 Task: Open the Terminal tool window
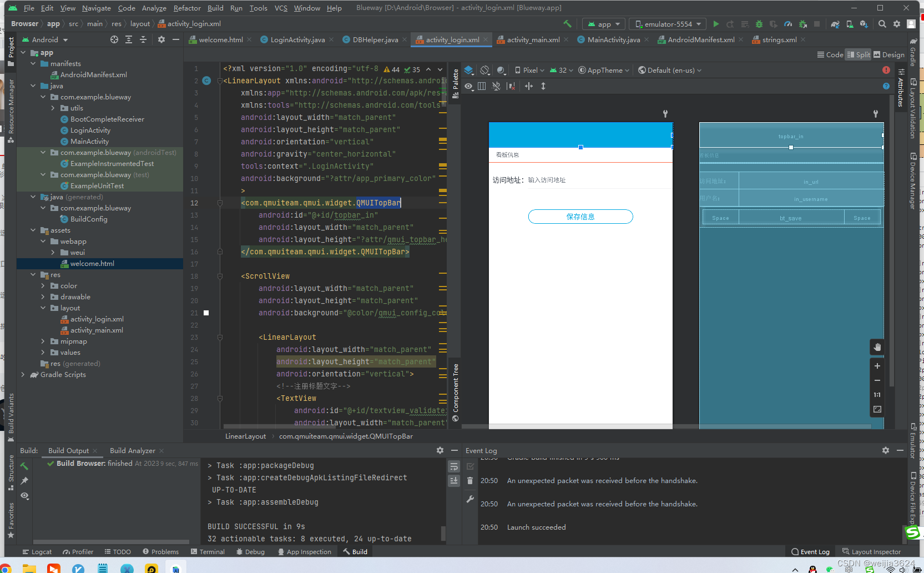[208, 551]
